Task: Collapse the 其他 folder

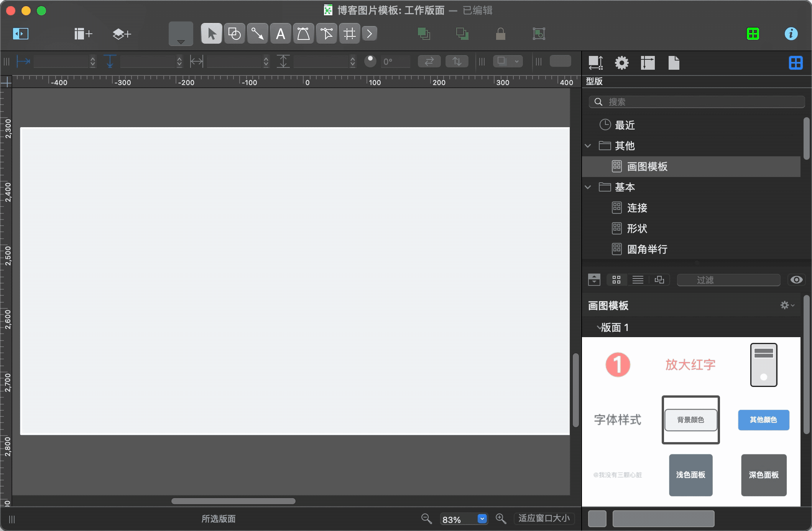Action: (588, 146)
